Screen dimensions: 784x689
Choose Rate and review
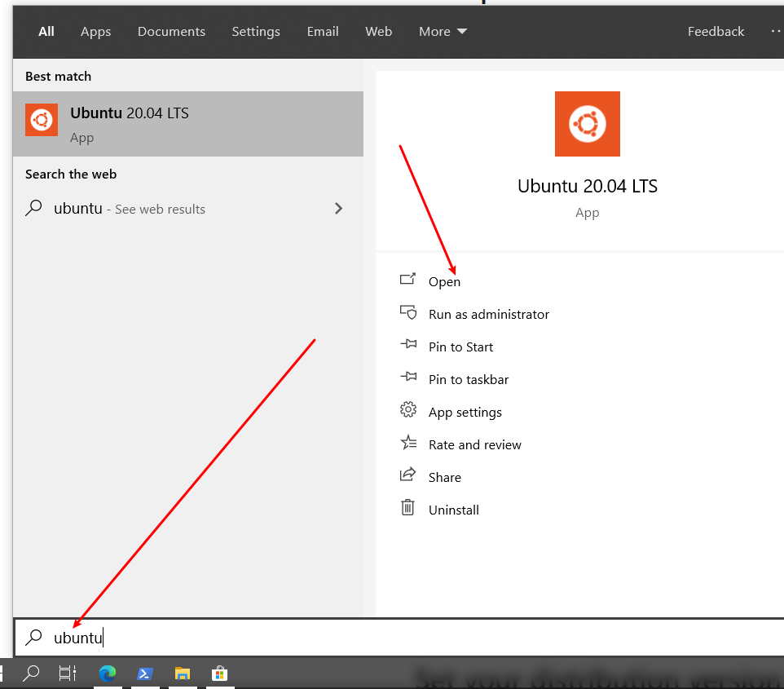click(x=474, y=445)
